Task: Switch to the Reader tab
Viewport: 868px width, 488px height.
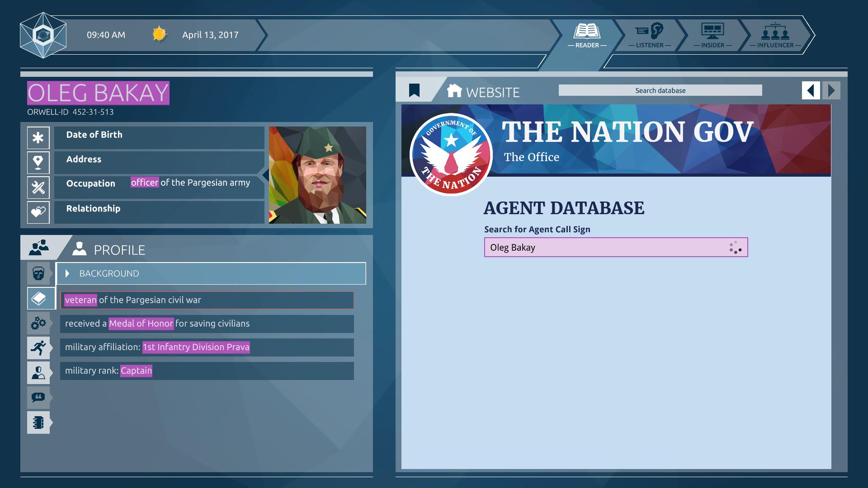Action: pyautogui.click(x=587, y=36)
